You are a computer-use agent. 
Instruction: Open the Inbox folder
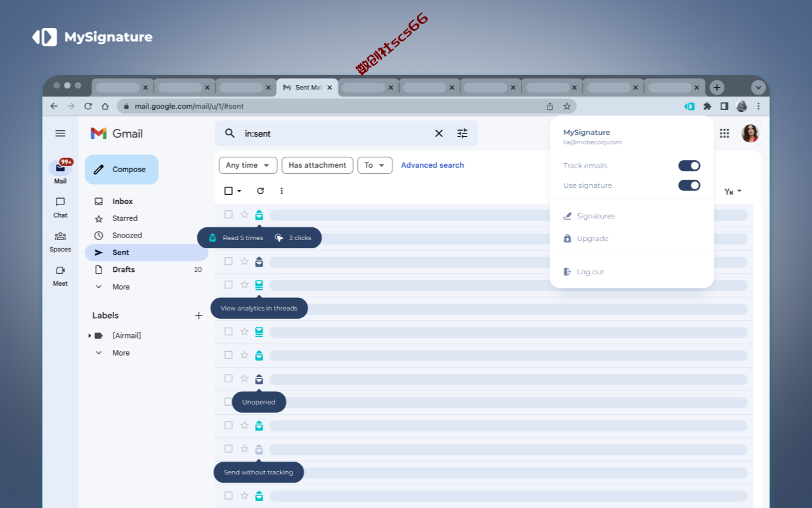click(122, 201)
